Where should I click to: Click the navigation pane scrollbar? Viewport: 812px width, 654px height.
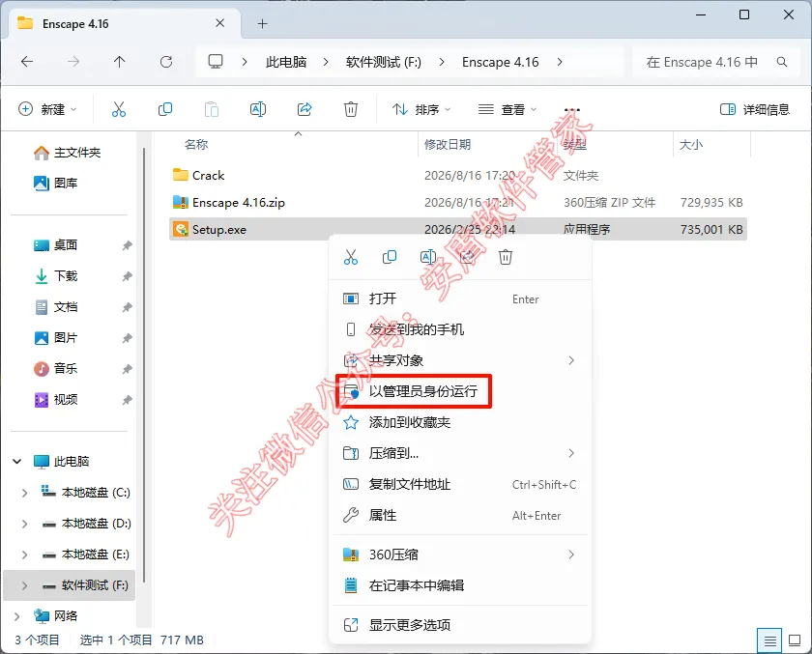click(x=144, y=365)
